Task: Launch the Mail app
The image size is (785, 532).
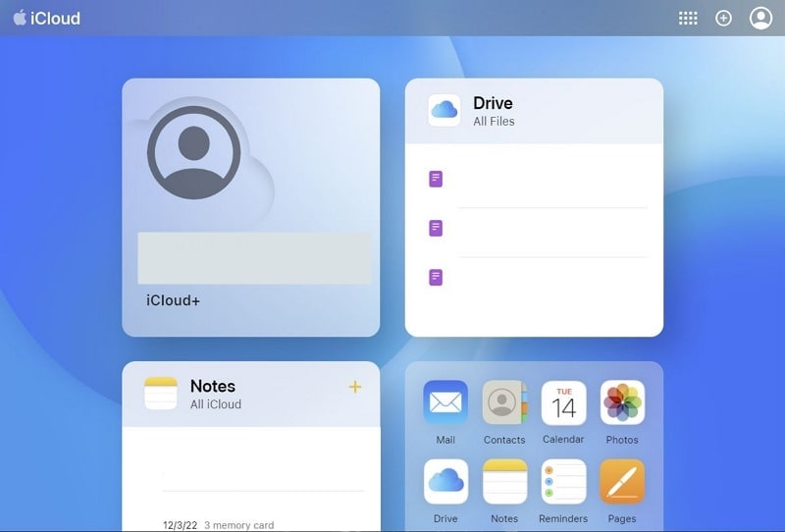Action: coord(445,402)
